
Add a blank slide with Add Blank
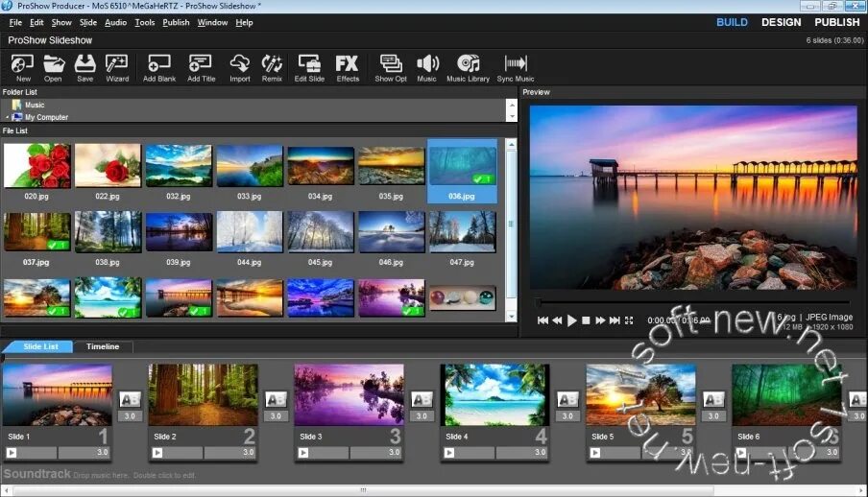coord(158,68)
